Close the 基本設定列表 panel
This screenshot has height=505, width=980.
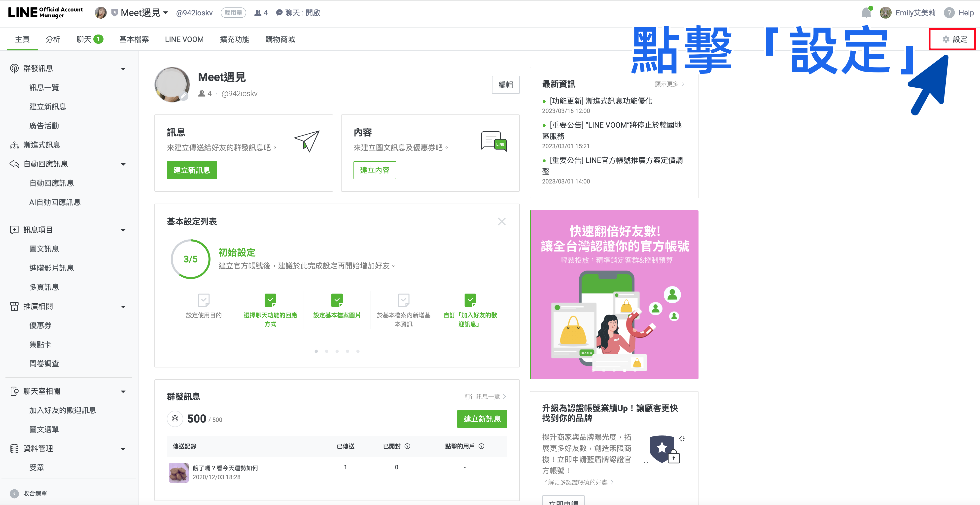tap(502, 221)
